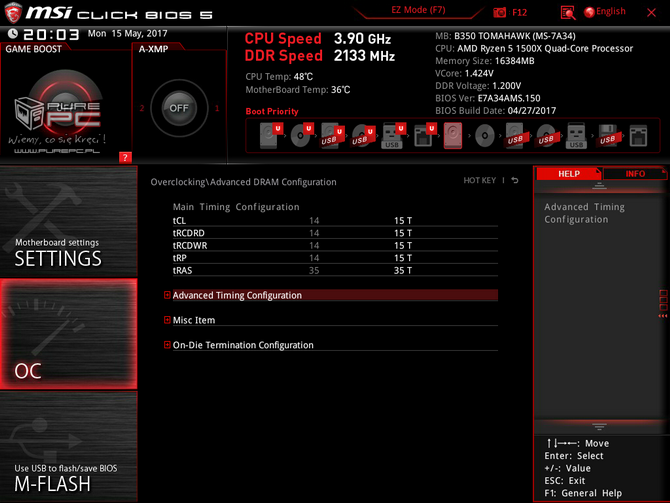The image size is (670, 503).
Task: Click the MSI dragon shield logo
Action: pos(13,13)
